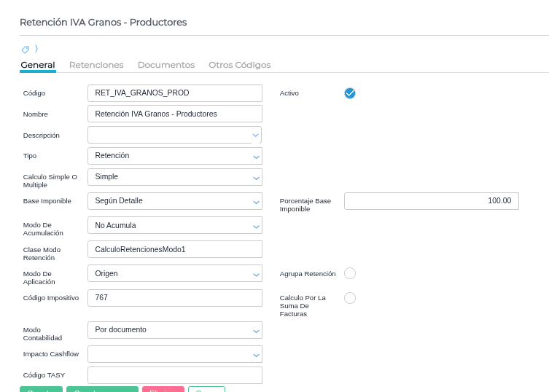Click the chevron arrow beside the tag icon

[36, 49]
